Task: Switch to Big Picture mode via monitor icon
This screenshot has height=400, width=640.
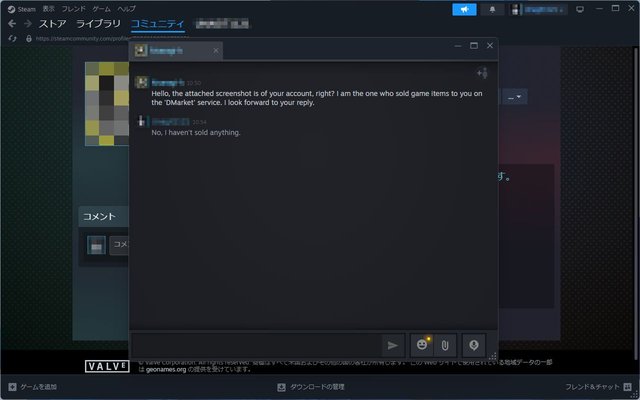Action: click(580, 9)
